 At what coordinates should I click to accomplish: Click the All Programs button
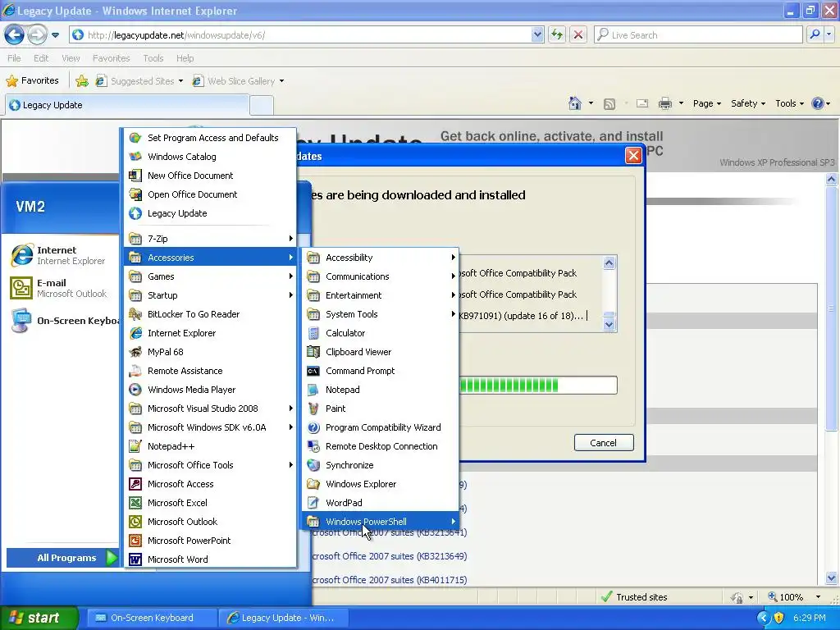(x=62, y=558)
